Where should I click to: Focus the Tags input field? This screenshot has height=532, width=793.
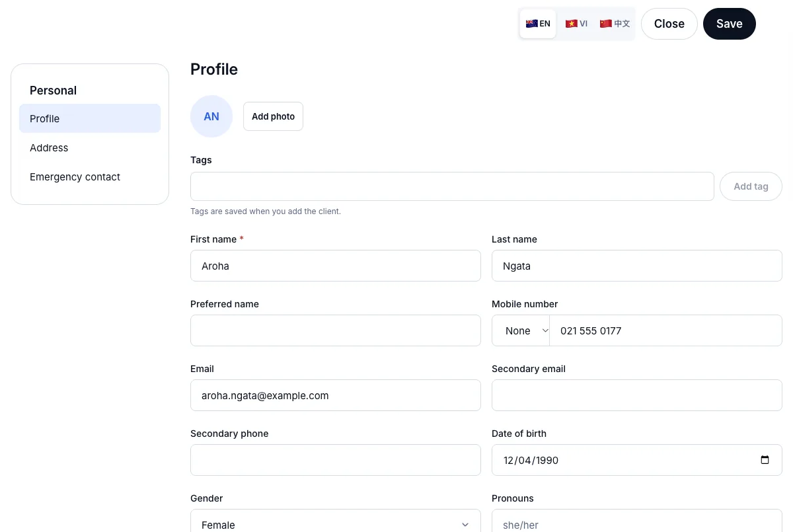pyautogui.click(x=452, y=186)
